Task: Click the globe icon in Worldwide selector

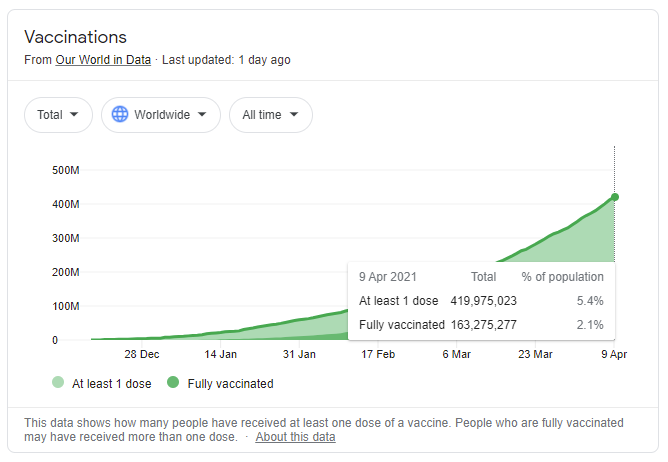Action: [120, 115]
